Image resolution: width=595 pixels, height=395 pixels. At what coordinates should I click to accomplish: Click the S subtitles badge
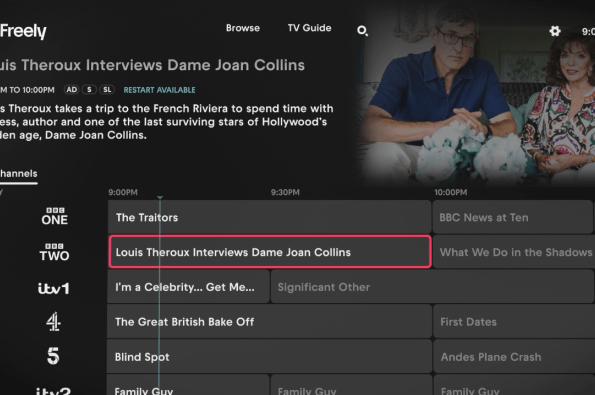(89, 90)
